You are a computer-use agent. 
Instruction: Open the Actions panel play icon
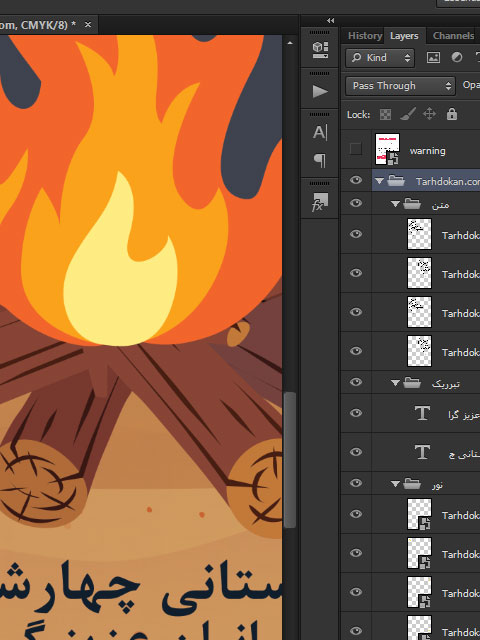click(x=320, y=91)
